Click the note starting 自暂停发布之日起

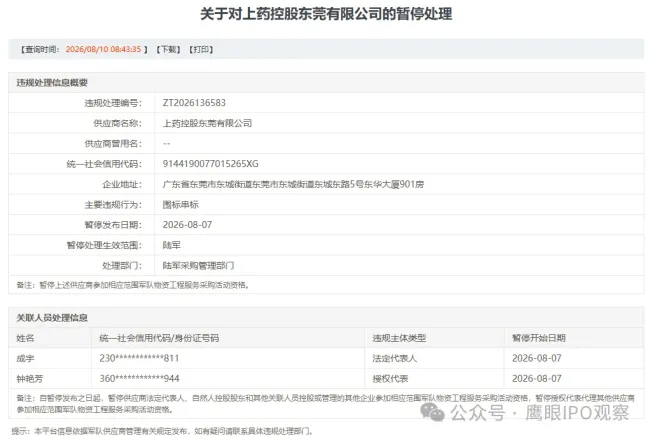(x=326, y=403)
